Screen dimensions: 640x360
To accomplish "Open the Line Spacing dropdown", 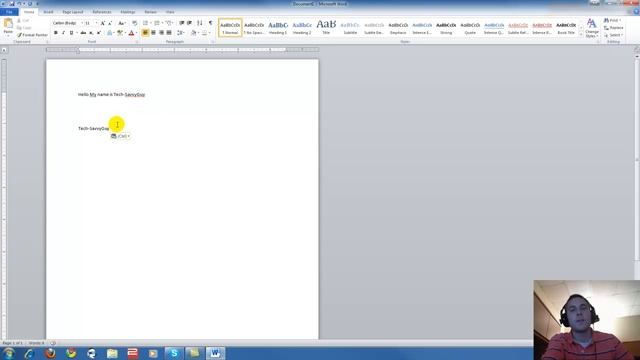I will (x=180, y=33).
